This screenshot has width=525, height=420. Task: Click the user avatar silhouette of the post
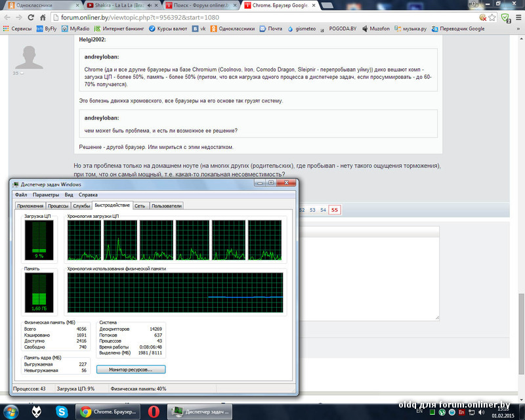point(29,57)
